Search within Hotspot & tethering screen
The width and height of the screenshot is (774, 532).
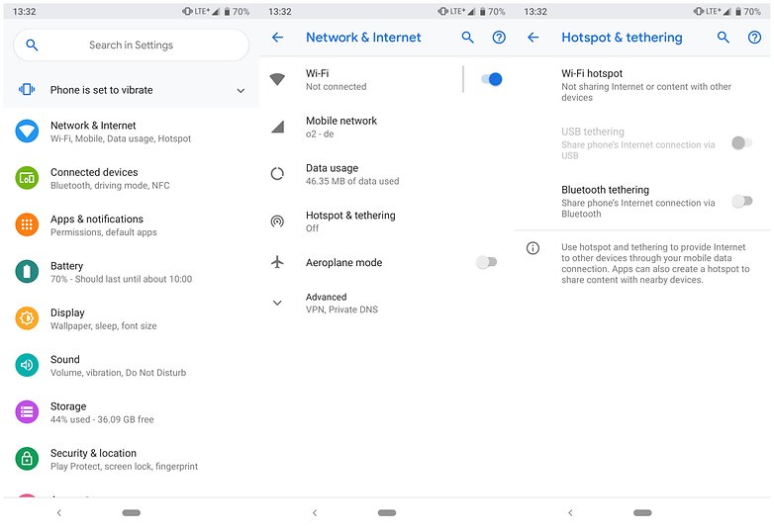(x=724, y=37)
